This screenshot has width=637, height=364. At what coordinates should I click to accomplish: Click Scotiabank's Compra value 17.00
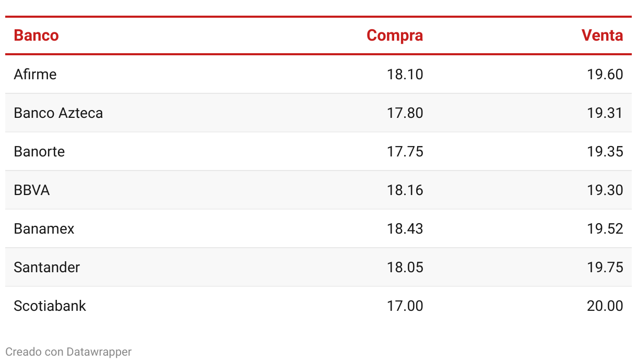point(405,306)
